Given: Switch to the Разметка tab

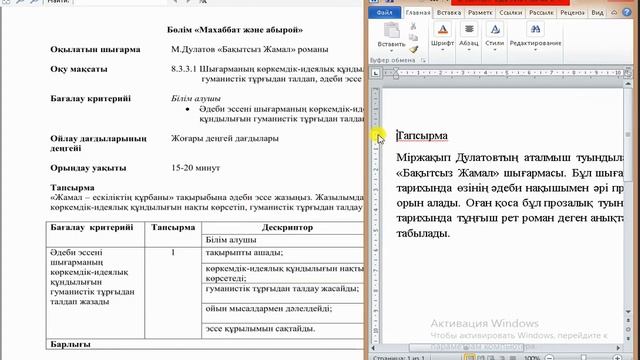Looking at the screenshot, I should tap(480, 13).
